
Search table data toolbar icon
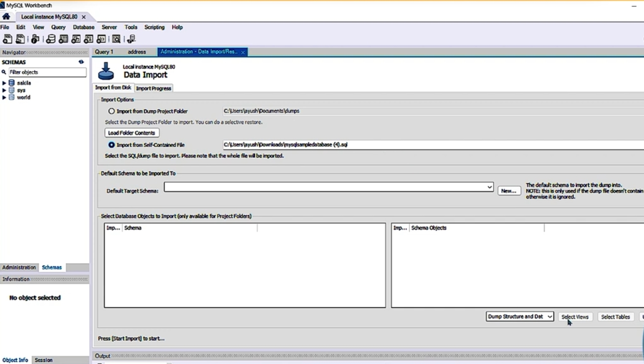[x=116, y=39]
